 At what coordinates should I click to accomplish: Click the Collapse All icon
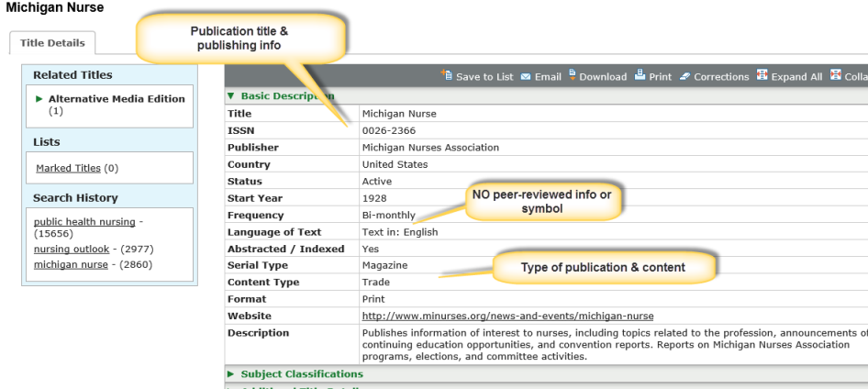(x=835, y=75)
